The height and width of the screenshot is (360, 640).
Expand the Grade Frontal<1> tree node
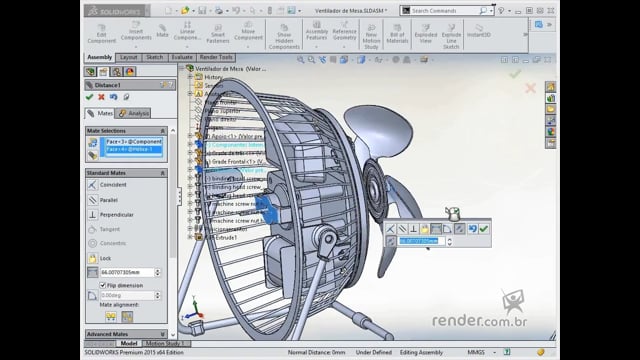tap(190, 161)
